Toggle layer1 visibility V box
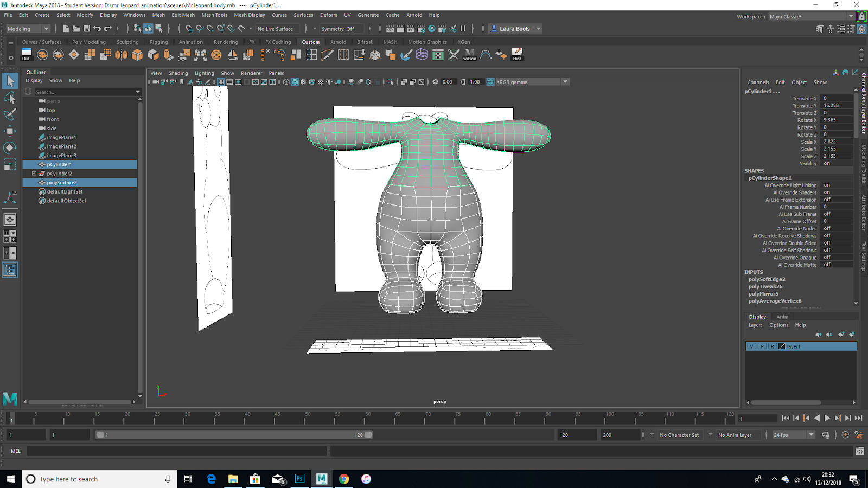Viewport: 868px width, 488px height. pyautogui.click(x=751, y=346)
